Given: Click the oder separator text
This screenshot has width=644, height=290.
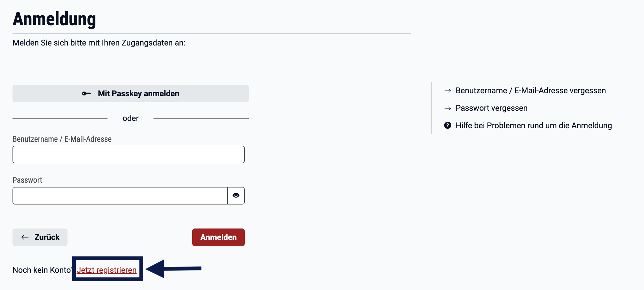Looking at the screenshot, I should [130, 118].
